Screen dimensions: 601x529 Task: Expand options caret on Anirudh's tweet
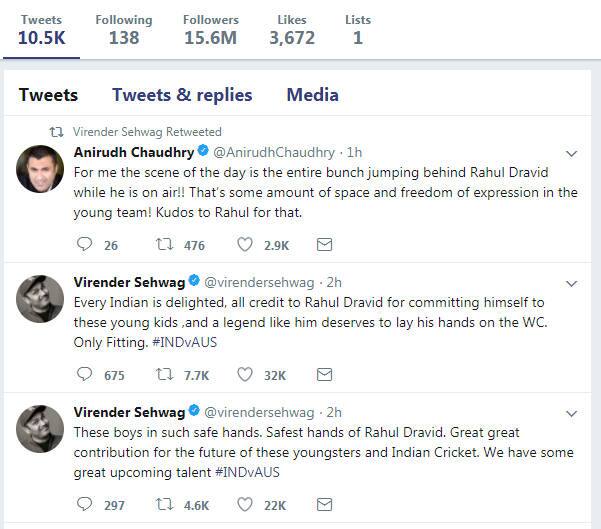click(x=572, y=153)
